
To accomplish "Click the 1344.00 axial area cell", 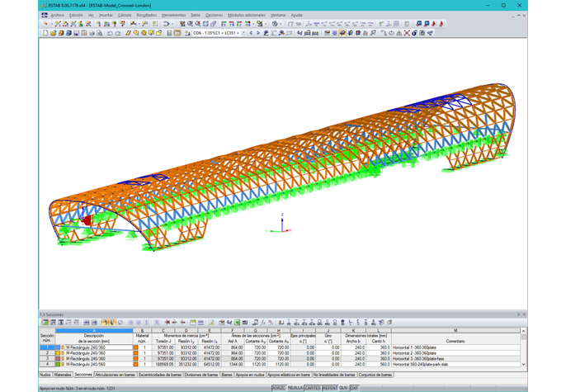I will [233, 365].
